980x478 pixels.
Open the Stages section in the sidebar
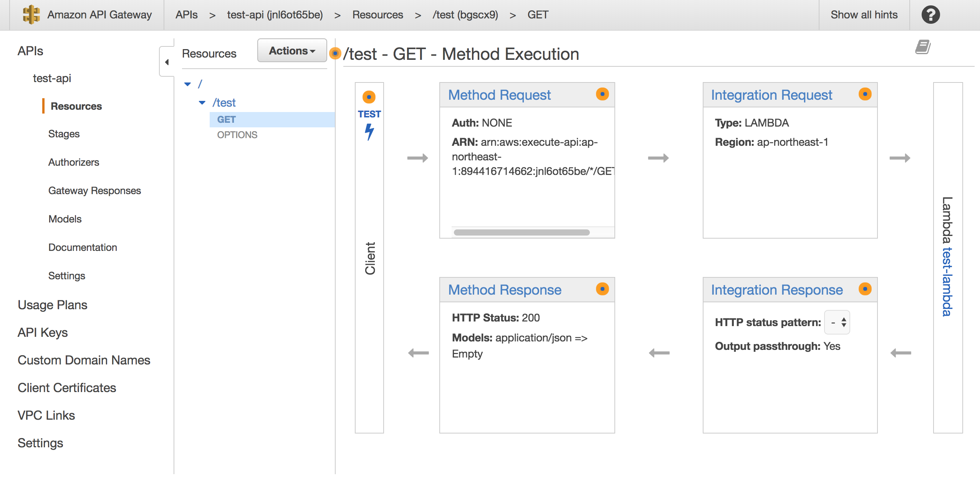64,134
